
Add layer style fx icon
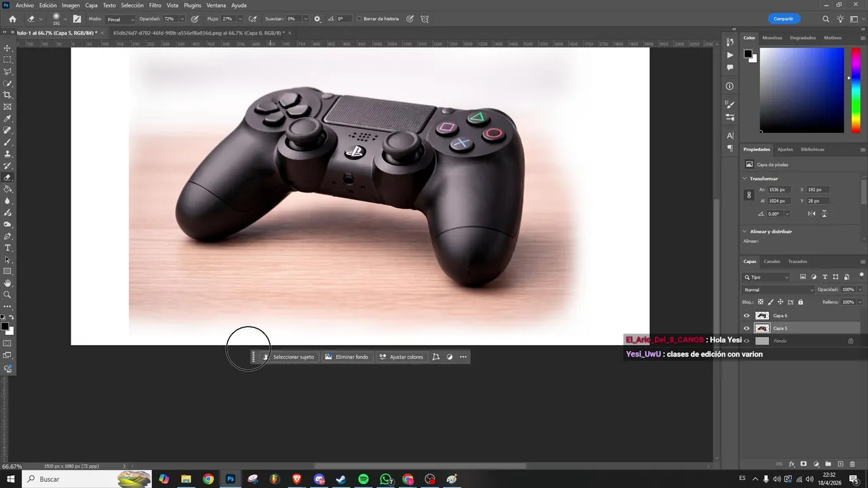(x=791, y=464)
